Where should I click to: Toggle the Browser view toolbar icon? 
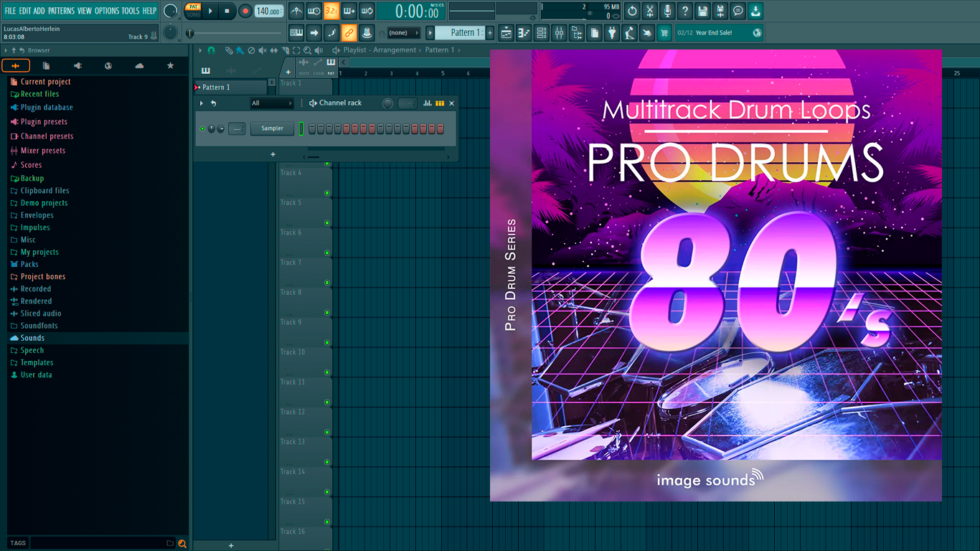coord(577,33)
